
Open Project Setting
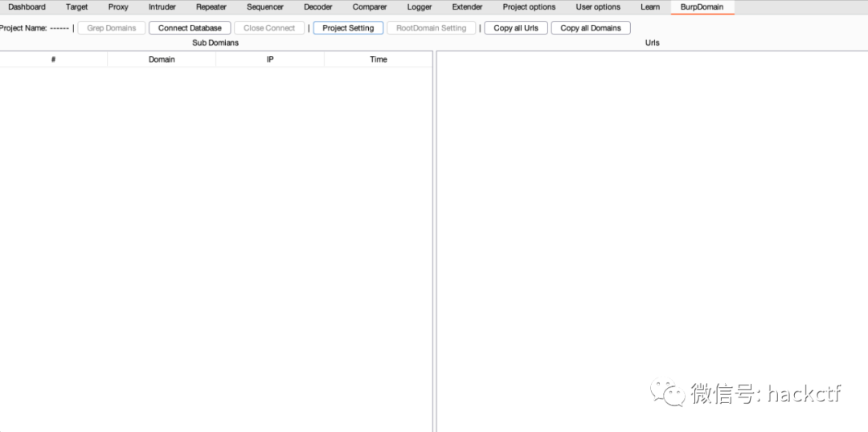(348, 28)
